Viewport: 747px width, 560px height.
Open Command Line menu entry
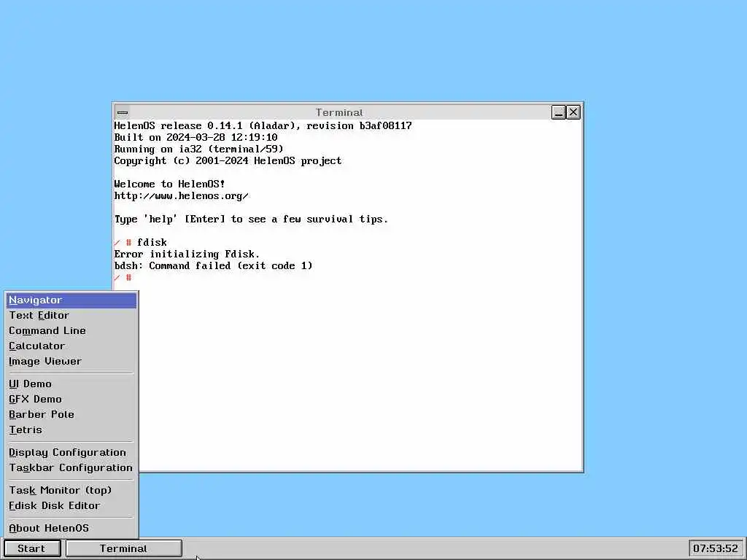pyautogui.click(x=71, y=330)
